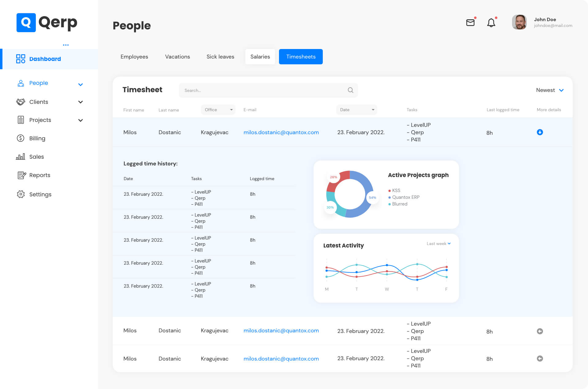Collapse the expanded row via blue arrow
Viewport: 588px width, 389px height.
540,132
